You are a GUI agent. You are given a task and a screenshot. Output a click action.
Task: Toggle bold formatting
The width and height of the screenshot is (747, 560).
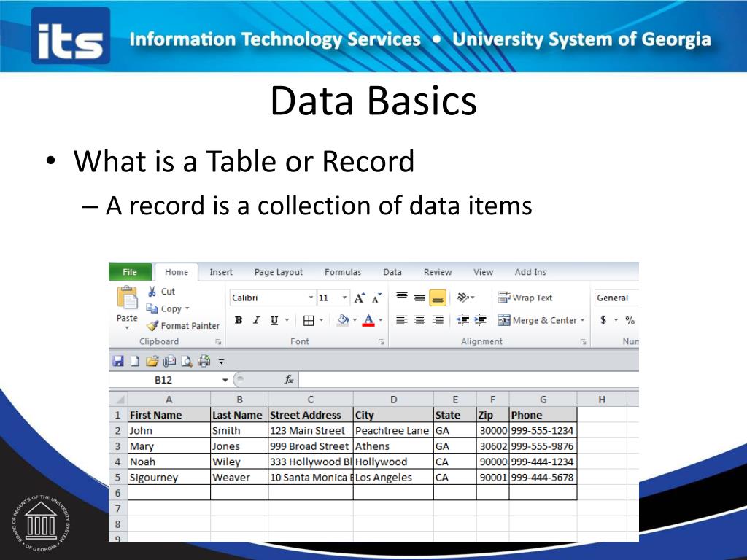[239, 320]
